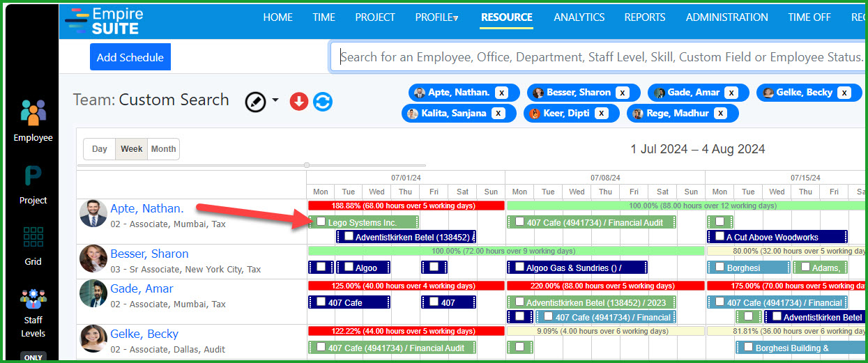Remove the Gade, Amar filter chip
This screenshot has width=868, height=363.
[731, 93]
